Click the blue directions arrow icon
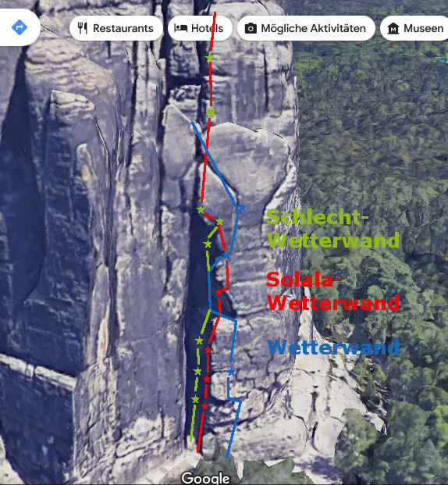Image resolution: width=448 pixels, height=485 pixels. pos(20,27)
